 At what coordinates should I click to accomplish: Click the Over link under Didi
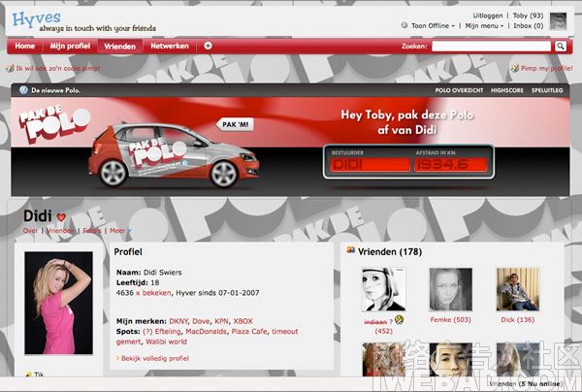pos(30,231)
